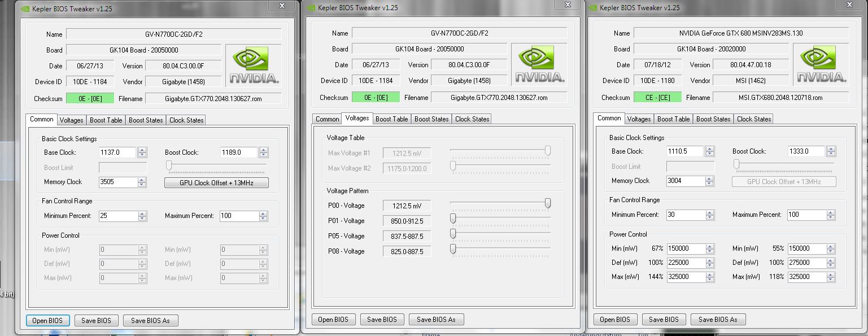Screen dimensions: 868x336
Task: Click P00 - Voltage slider handle
Action: (548, 203)
